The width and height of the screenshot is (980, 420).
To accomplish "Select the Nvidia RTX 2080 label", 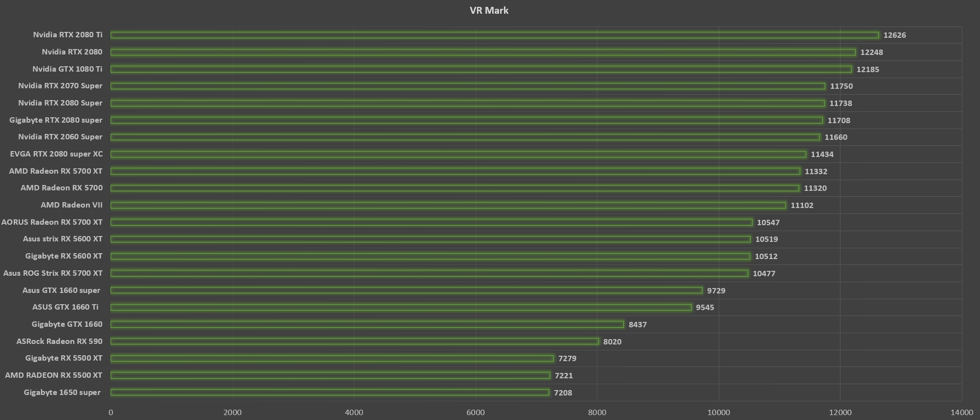I will click(x=72, y=52).
